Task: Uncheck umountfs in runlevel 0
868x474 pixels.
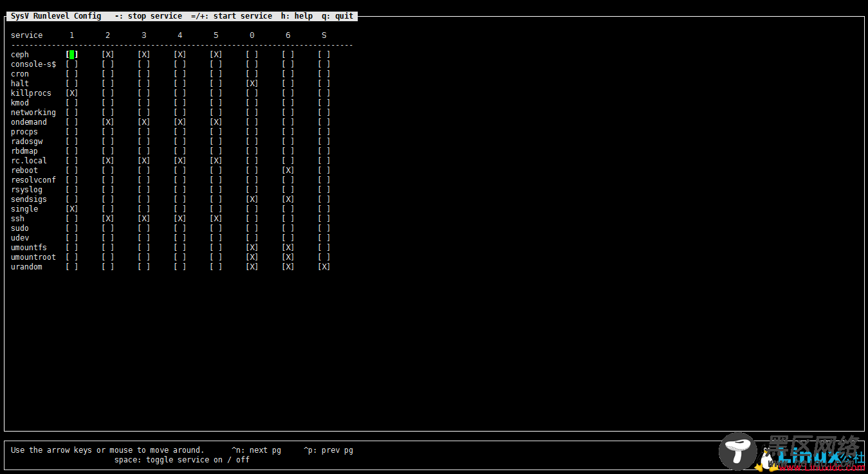Action: [252, 248]
